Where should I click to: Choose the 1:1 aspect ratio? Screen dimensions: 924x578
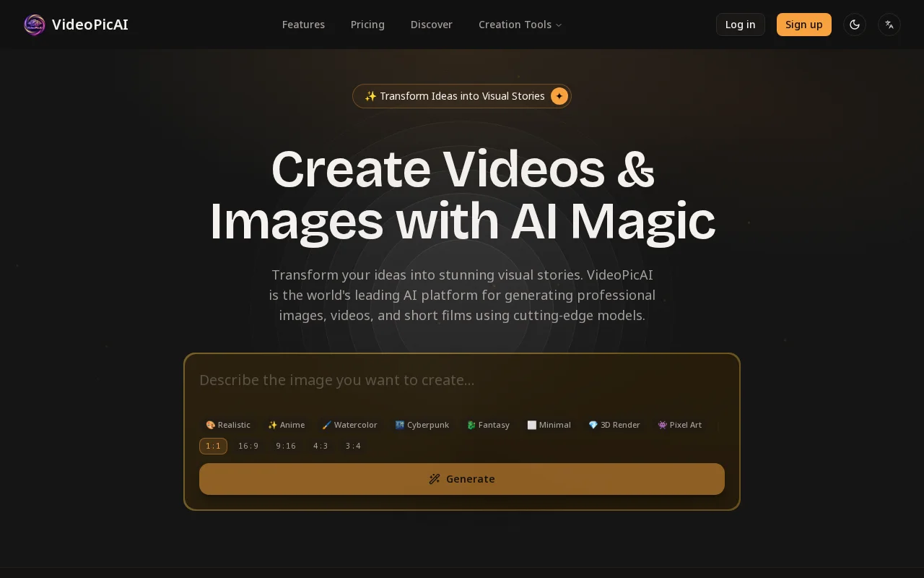[213, 446]
